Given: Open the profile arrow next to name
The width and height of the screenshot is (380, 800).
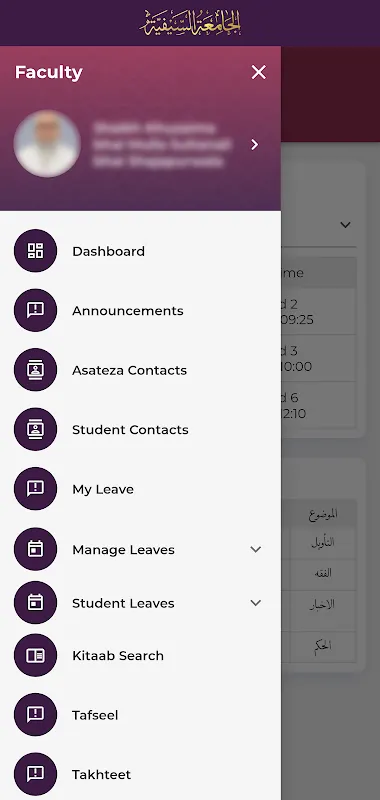Looking at the screenshot, I should pyautogui.click(x=255, y=145).
